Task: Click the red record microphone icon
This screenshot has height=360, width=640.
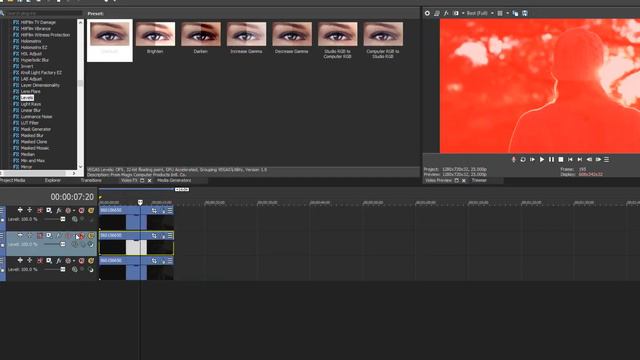Action: (513, 160)
